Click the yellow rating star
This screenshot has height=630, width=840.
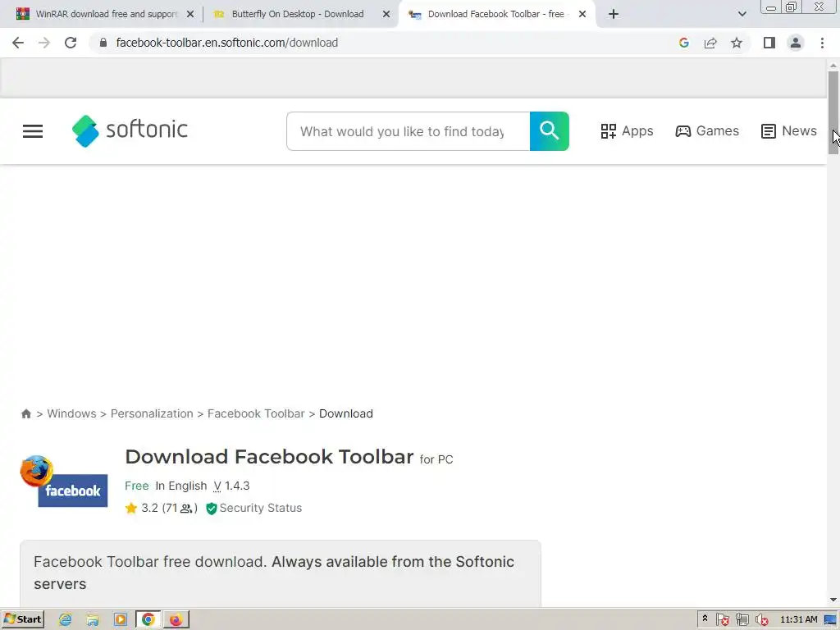point(131,508)
